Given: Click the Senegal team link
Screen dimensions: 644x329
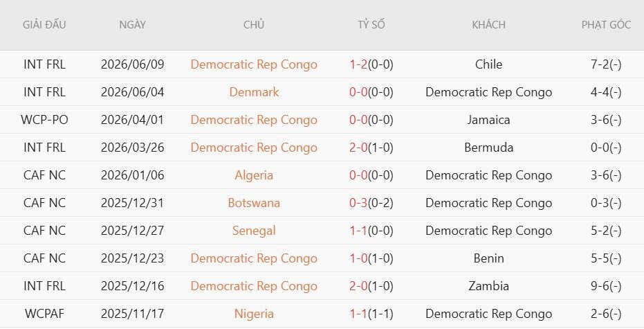Looking at the screenshot, I should pos(254,231).
